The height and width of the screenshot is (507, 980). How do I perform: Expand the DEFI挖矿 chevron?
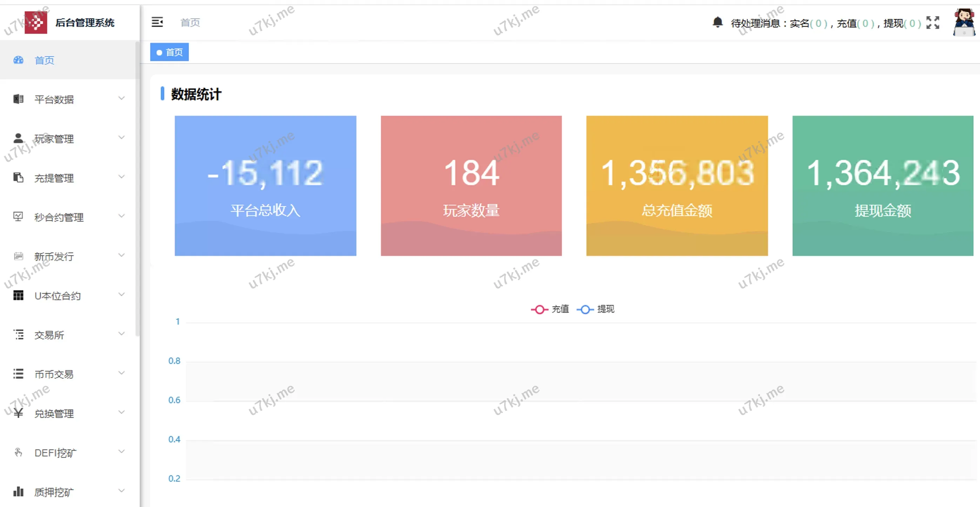pos(121,452)
